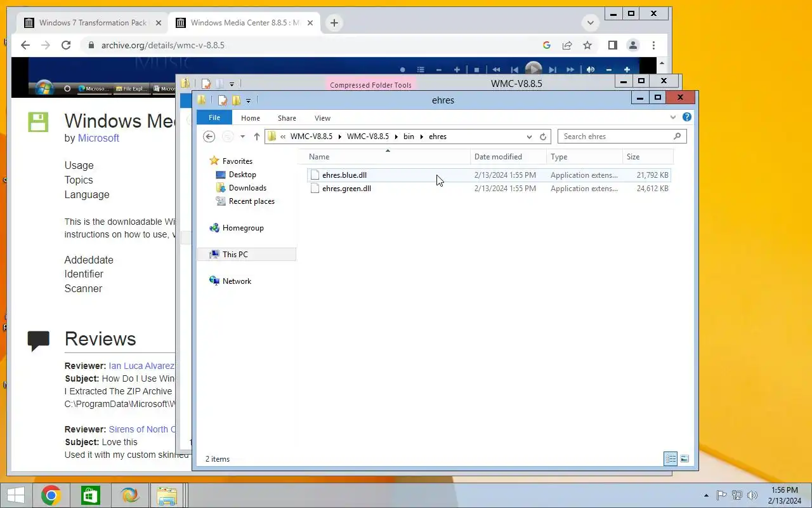Open Homegroup in navigation pane
The height and width of the screenshot is (508, 812).
(243, 228)
